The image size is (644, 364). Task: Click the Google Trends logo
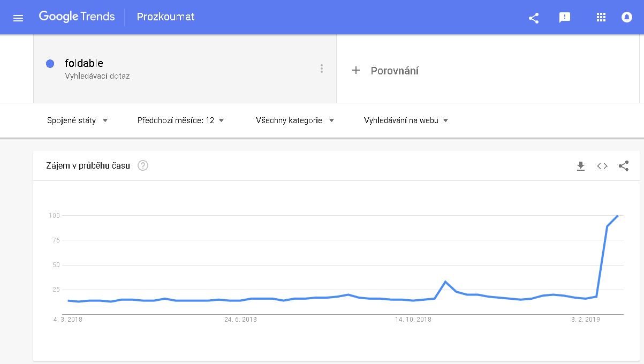(77, 17)
